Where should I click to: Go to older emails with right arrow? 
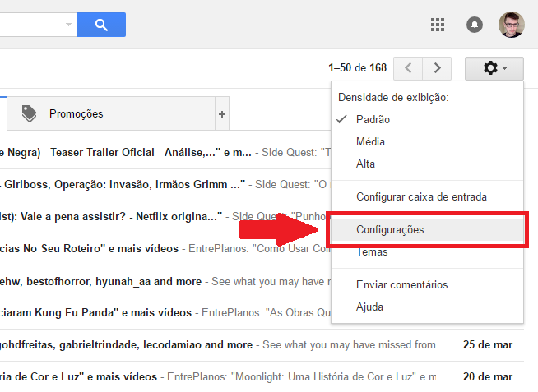438,68
